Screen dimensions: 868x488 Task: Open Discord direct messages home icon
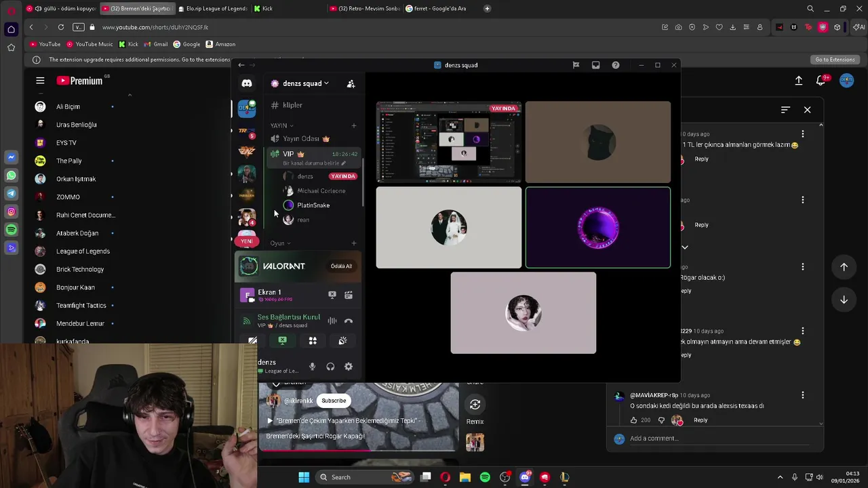coord(247,83)
